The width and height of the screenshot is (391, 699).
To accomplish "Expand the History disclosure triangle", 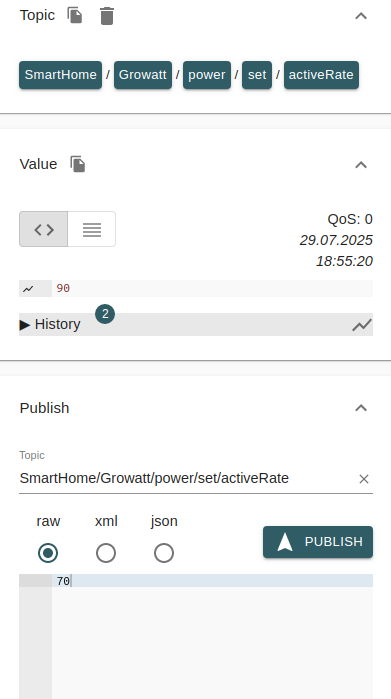I will (25, 325).
